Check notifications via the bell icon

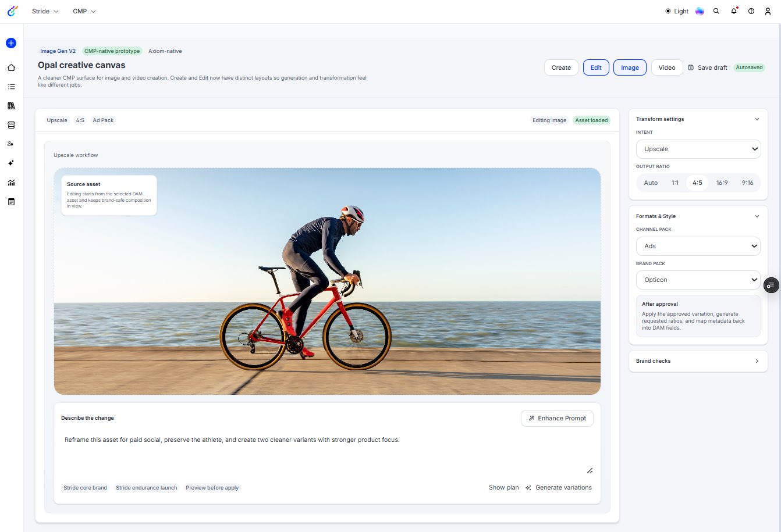click(733, 11)
